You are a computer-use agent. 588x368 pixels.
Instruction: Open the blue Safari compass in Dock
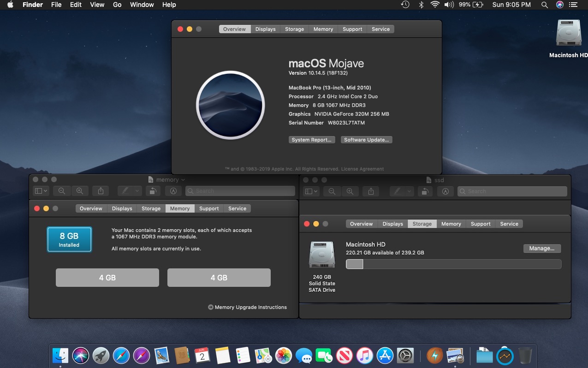[121, 355]
